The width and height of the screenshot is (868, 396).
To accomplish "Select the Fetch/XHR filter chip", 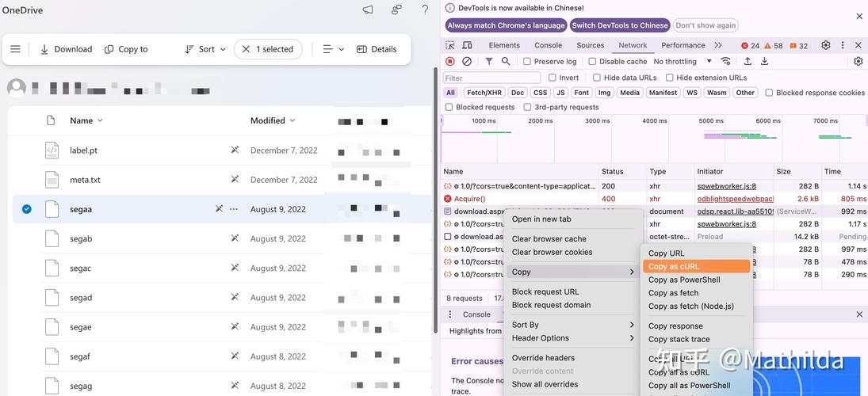I will pos(484,93).
